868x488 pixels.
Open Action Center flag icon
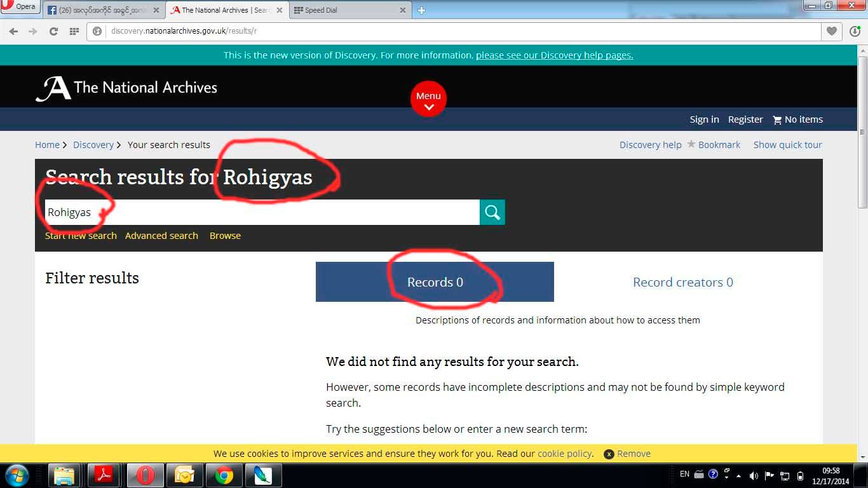click(x=770, y=475)
